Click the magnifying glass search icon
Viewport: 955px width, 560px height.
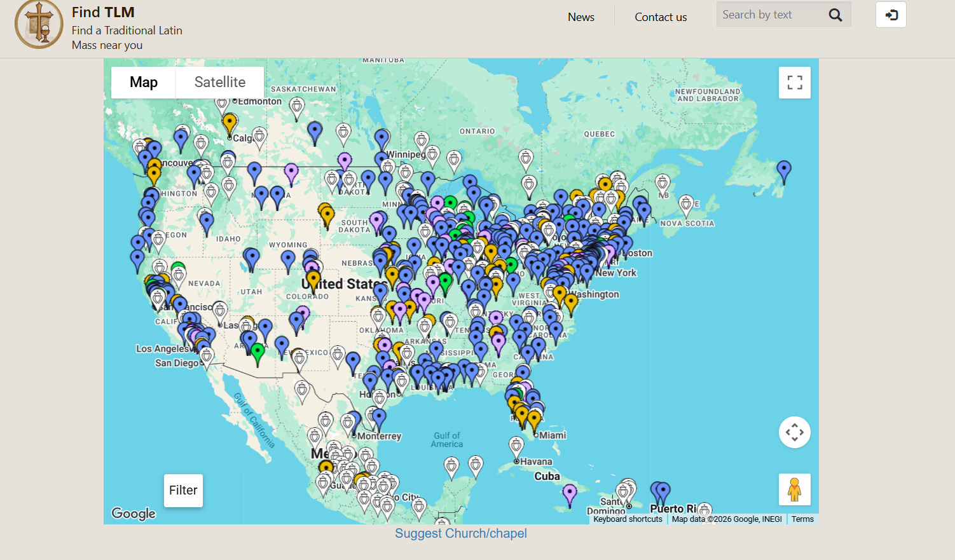(835, 15)
